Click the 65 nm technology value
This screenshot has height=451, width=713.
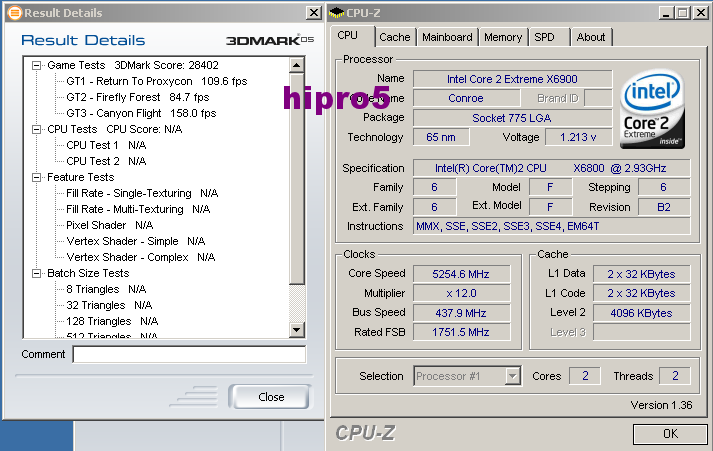pos(441,137)
